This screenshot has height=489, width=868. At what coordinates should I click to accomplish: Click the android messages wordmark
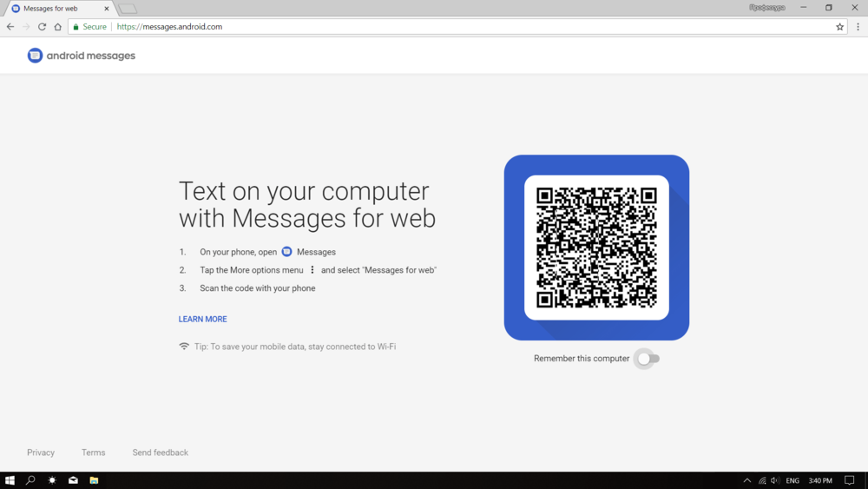(x=91, y=56)
